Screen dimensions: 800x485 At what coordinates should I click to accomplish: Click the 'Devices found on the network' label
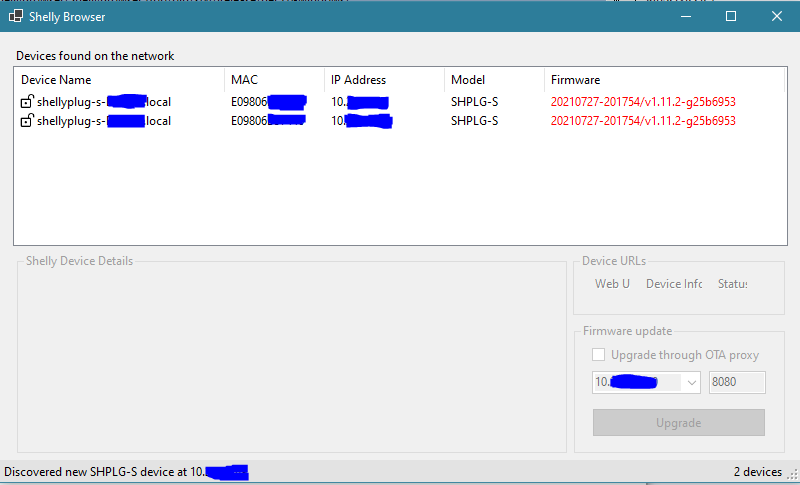point(95,56)
